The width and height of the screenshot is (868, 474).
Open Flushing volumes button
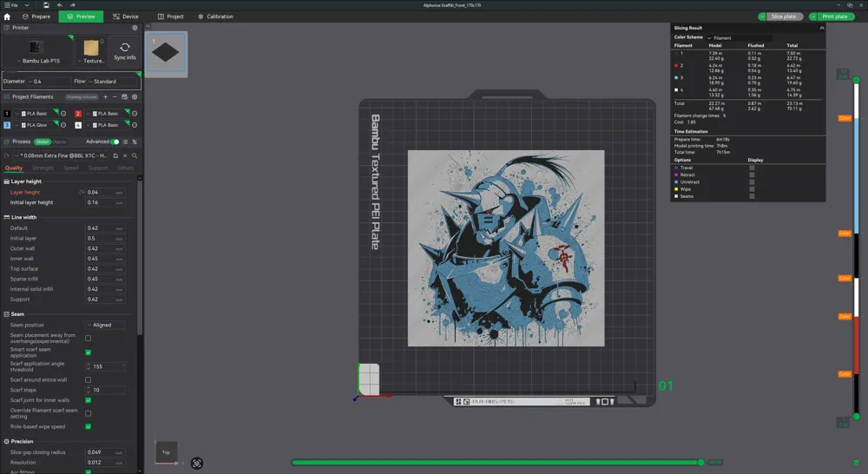pos(82,97)
